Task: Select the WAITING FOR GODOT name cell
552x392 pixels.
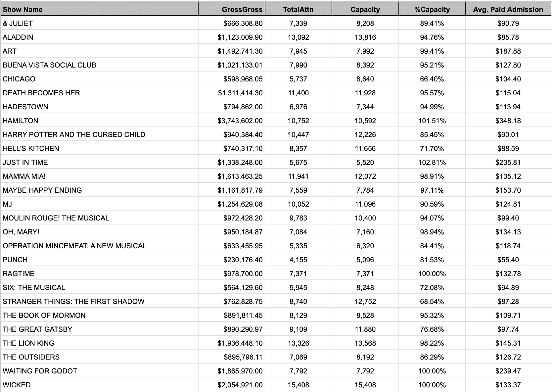Action: (40, 371)
